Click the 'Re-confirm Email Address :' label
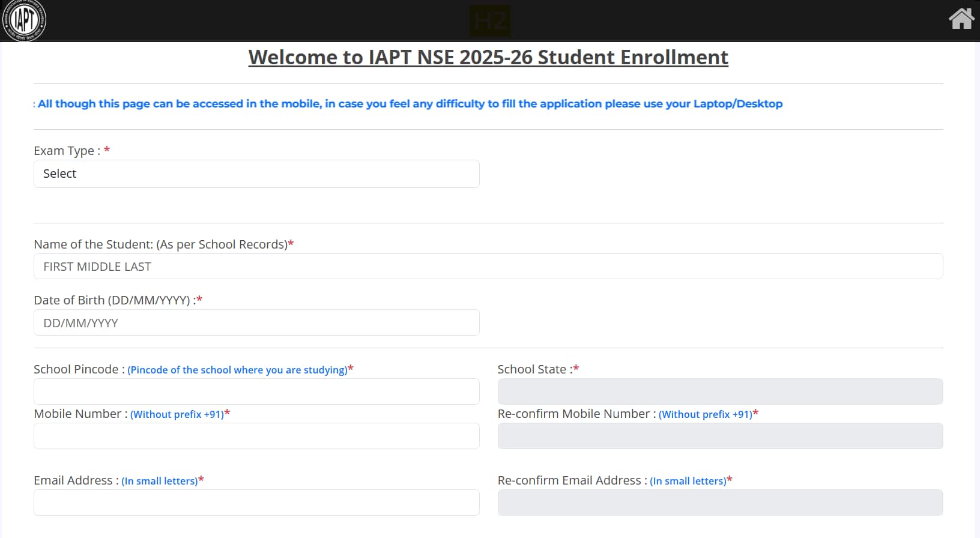Viewport: 980px width, 538px height. coord(572,480)
